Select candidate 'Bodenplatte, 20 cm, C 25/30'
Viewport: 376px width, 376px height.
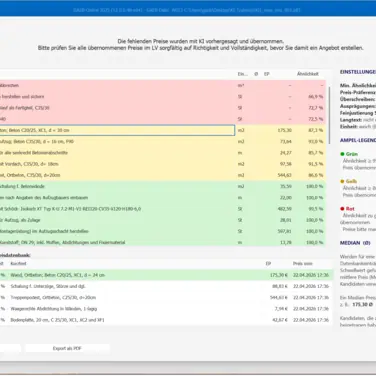click(166, 320)
